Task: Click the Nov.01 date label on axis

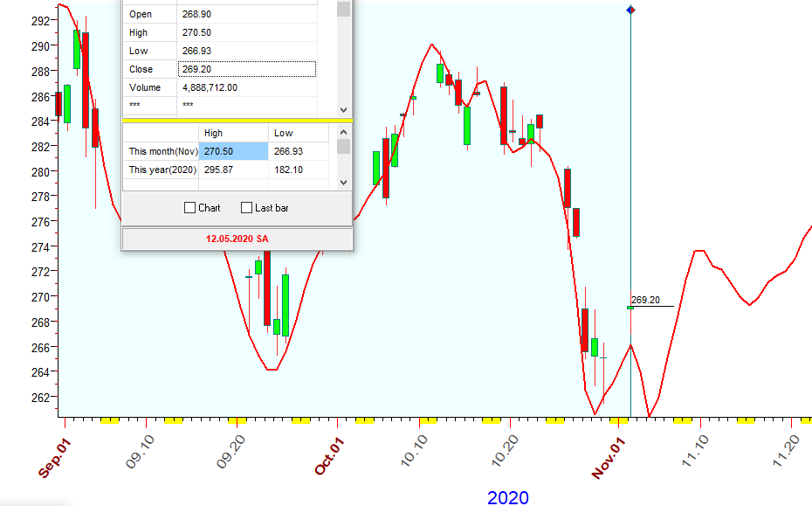Action: [x=609, y=457]
